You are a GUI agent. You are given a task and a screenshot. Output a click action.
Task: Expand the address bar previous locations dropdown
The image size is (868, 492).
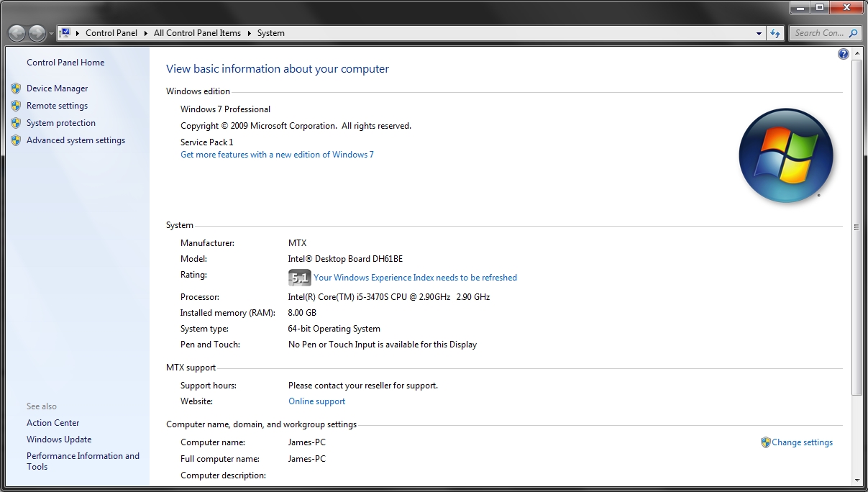759,33
